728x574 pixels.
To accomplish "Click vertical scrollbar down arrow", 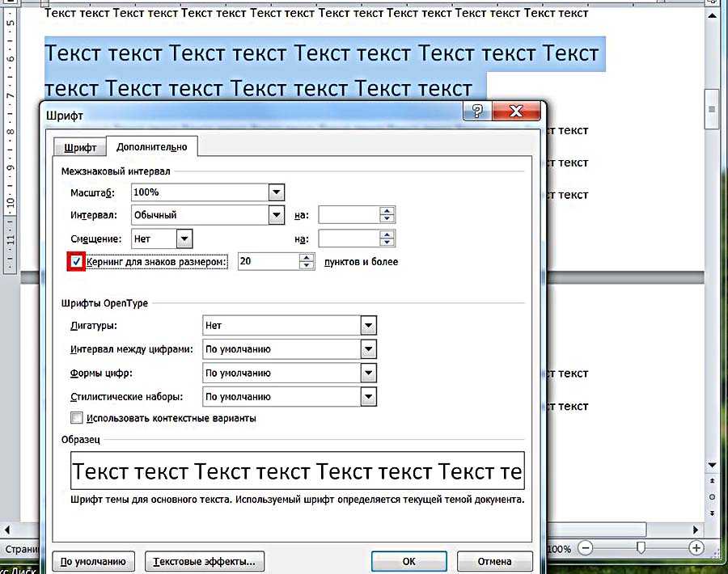I will (x=712, y=465).
